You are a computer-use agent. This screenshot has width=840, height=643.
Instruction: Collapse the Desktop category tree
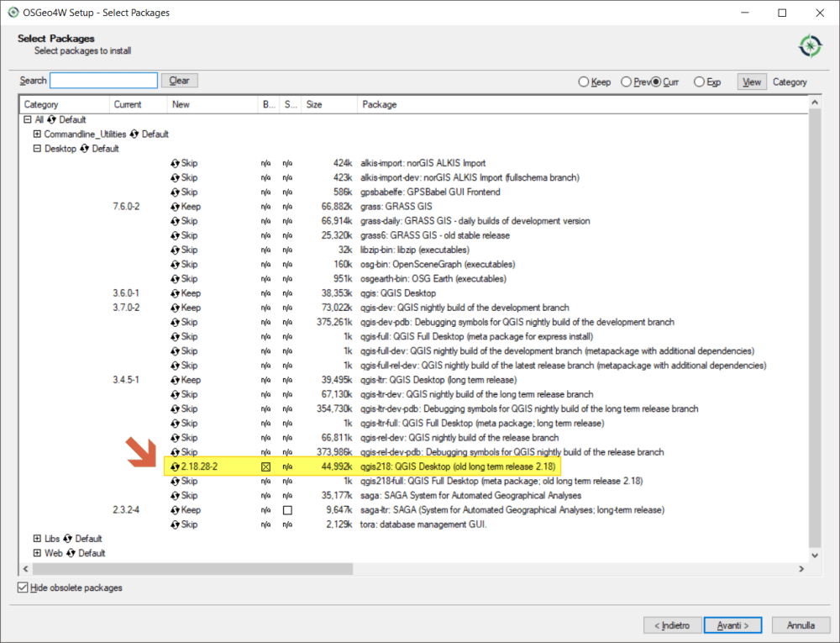pos(37,149)
